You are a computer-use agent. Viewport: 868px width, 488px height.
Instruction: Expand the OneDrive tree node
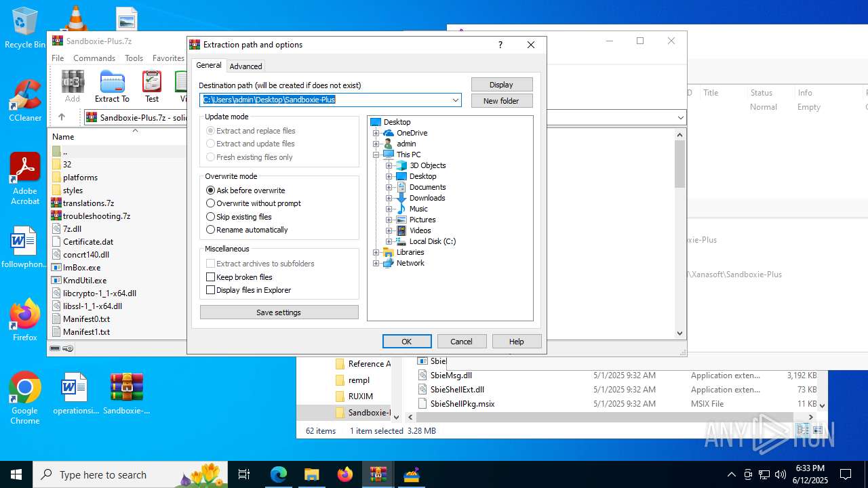[x=376, y=133]
